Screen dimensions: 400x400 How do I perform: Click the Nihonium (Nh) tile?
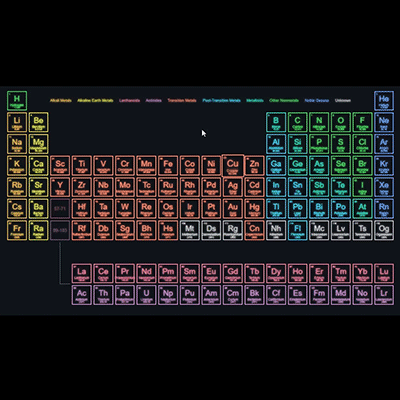(276, 230)
